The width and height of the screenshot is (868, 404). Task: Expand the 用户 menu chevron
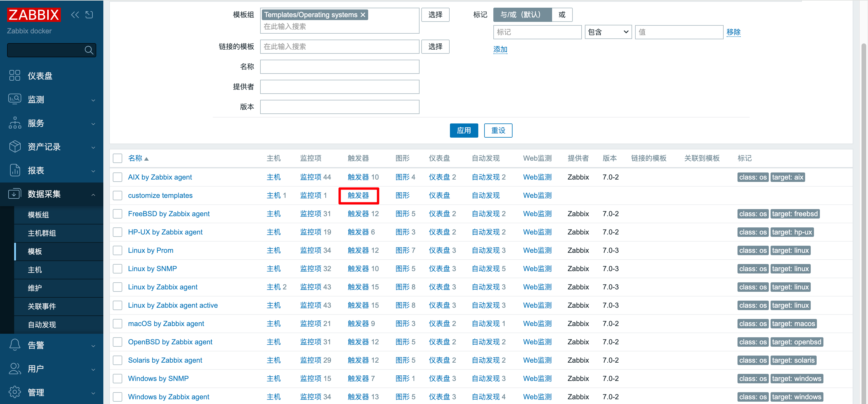(93, 369)
